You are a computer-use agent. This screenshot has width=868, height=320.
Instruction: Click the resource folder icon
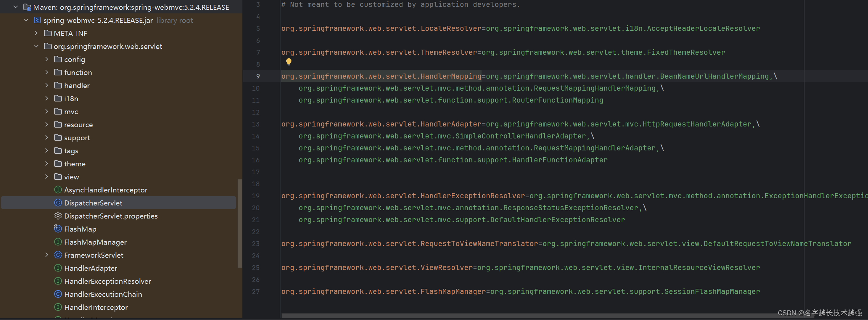pos(58,125)
